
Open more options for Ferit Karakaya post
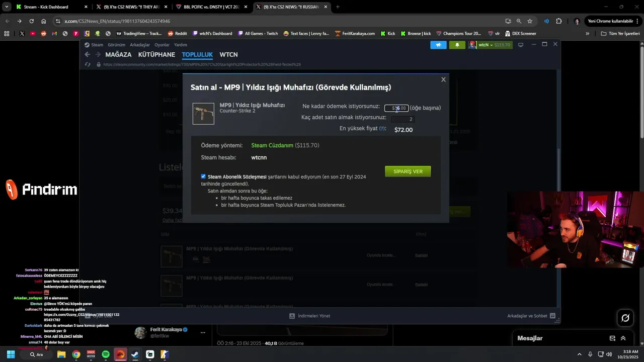point(203,332)
